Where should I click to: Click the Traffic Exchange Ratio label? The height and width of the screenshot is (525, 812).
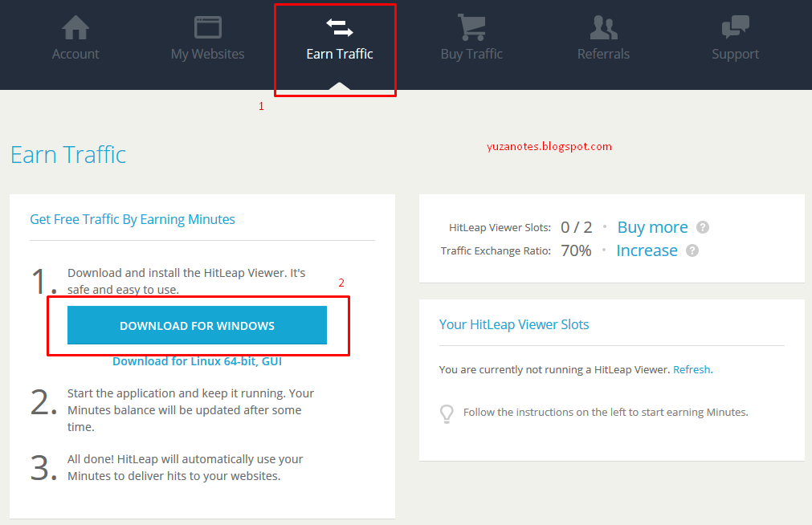point(496,251)
